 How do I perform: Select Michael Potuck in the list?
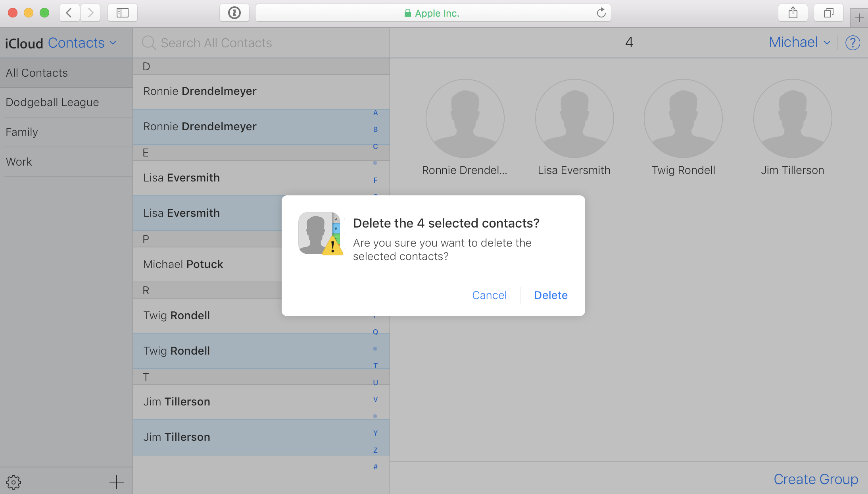pyautogui.click(x=207, y=264)
